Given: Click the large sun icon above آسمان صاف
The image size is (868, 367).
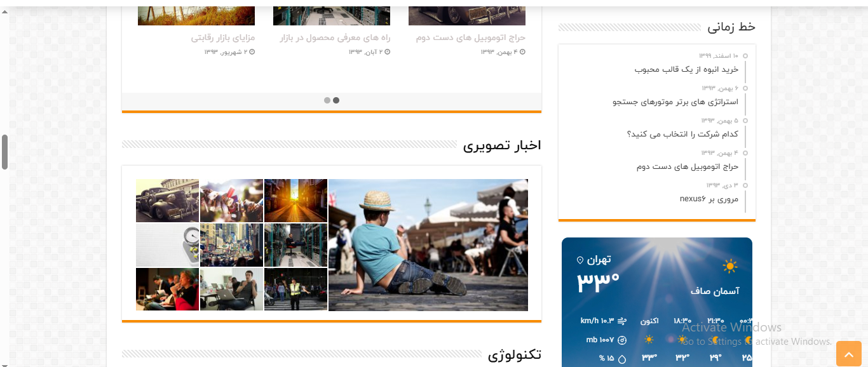Looking at the screenshot, I should 730,266.
